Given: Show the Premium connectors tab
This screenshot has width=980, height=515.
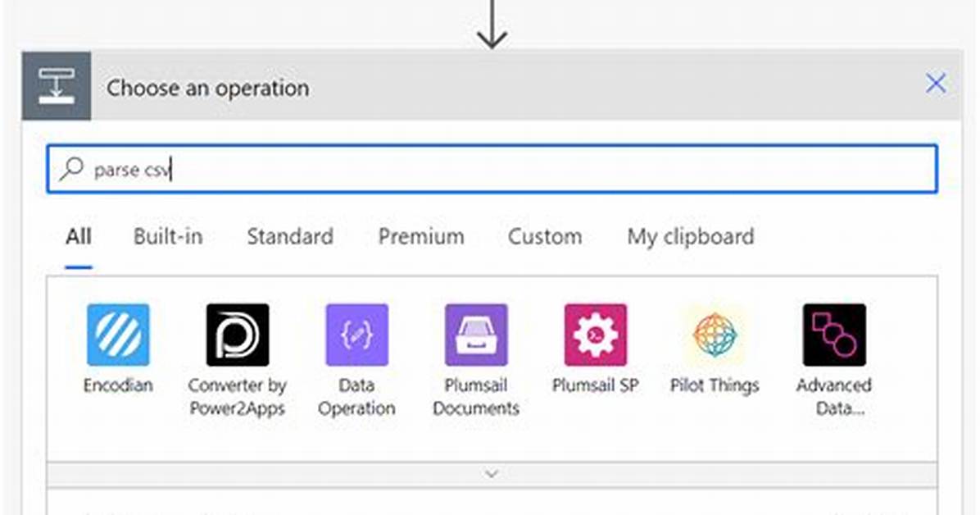Looking at the screenshot, I should [421, 237].
